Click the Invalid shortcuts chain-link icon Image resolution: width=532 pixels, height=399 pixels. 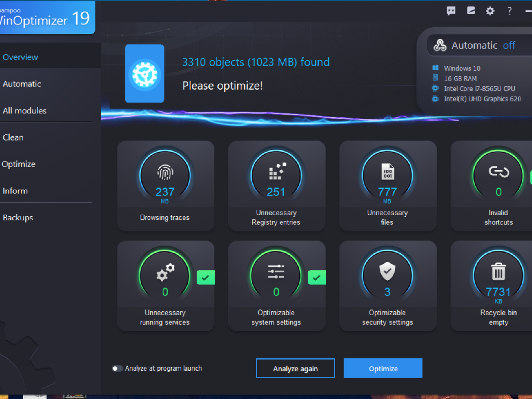[499, 172]
